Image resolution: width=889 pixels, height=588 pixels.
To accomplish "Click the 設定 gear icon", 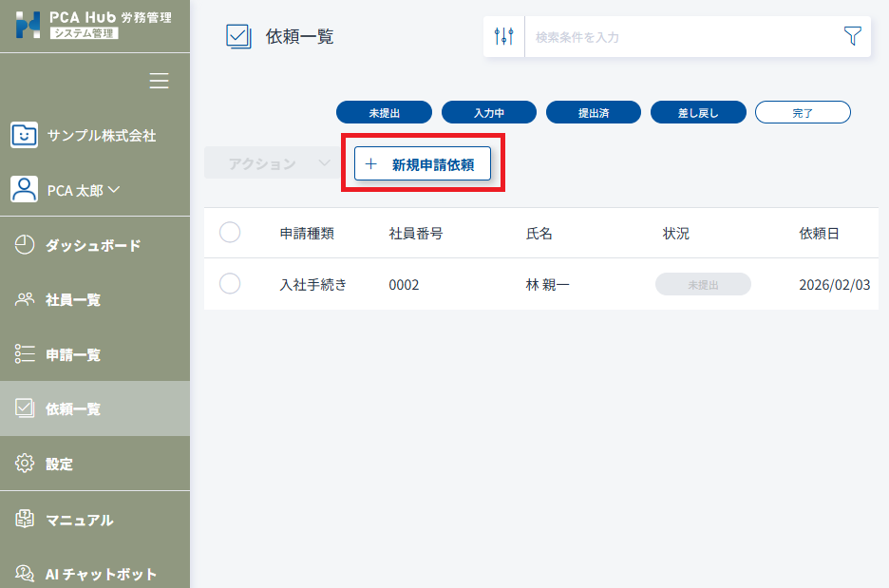I will coord(25,465).
